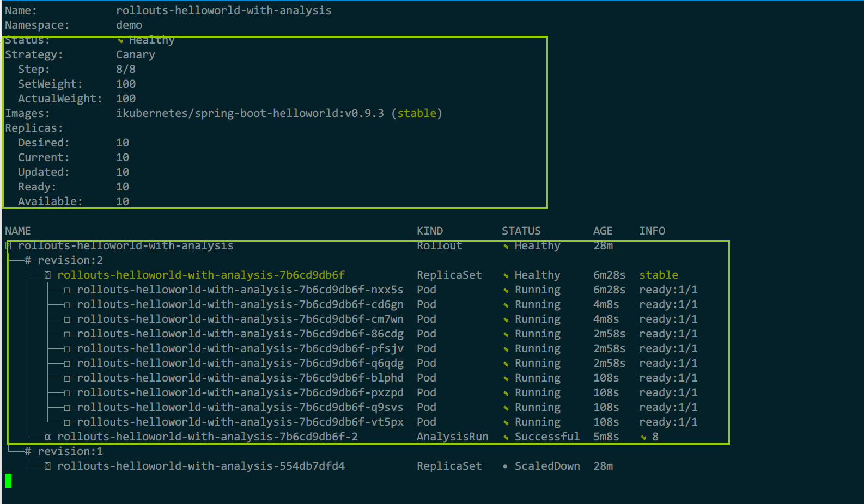Select pod ending in 'cd6gn'
The height and width of the screenshot is (504, 864).
240,304
